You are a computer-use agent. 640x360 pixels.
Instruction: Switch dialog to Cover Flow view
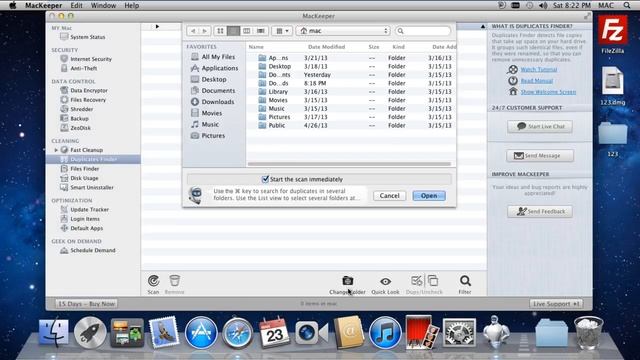click(x=260, y=31)
